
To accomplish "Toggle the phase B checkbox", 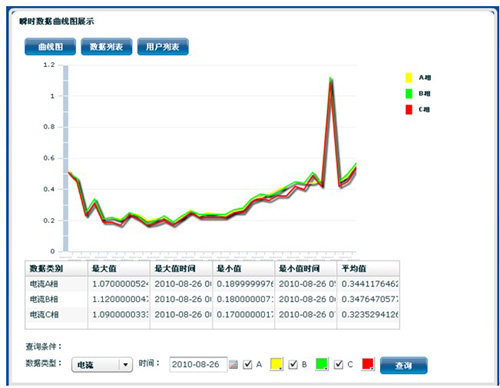I will click(293, 364).
